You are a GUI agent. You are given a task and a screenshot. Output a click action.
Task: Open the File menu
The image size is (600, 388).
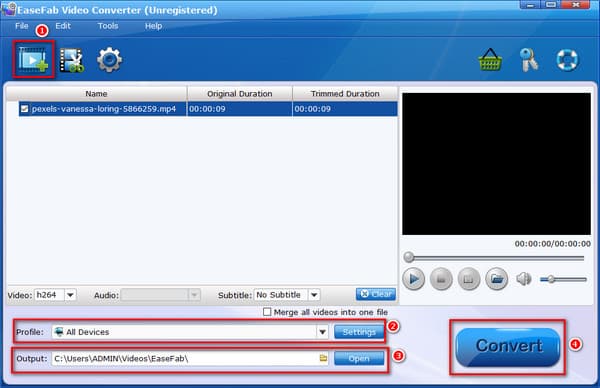[21, 26]
